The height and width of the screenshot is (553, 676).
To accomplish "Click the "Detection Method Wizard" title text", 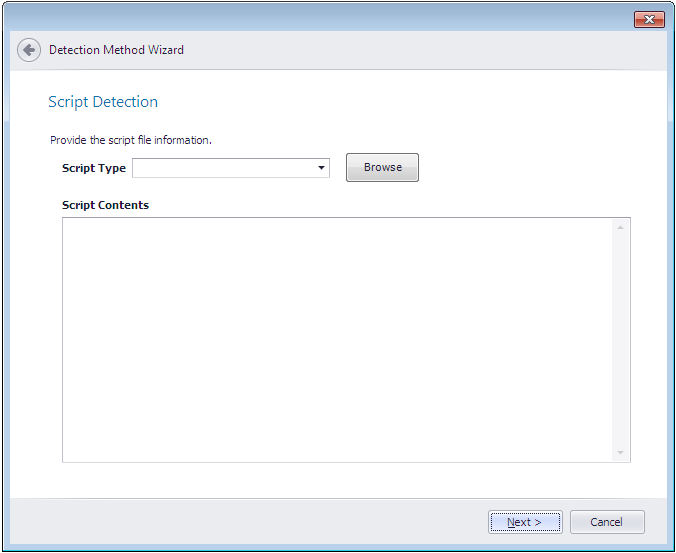I will (x=116, y=50).
